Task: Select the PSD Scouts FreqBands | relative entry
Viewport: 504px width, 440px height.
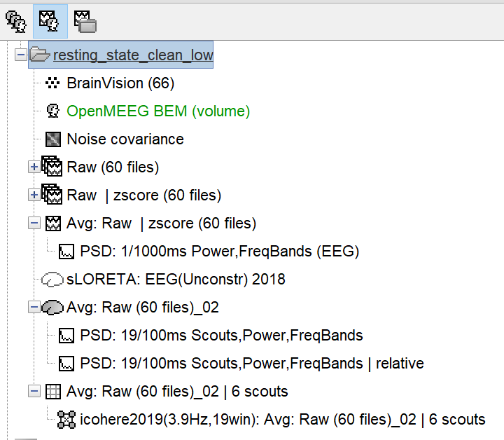Action: [x=252, y=364]
